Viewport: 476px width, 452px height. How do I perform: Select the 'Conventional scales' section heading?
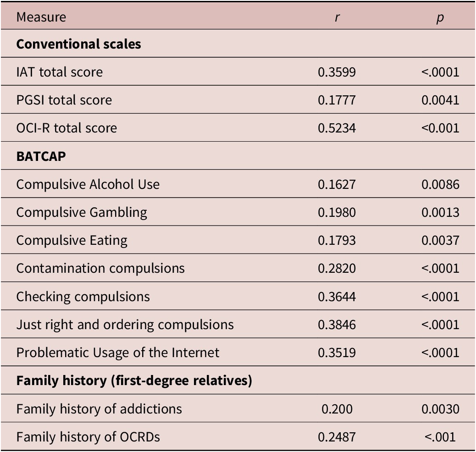[x=79, y=44]
